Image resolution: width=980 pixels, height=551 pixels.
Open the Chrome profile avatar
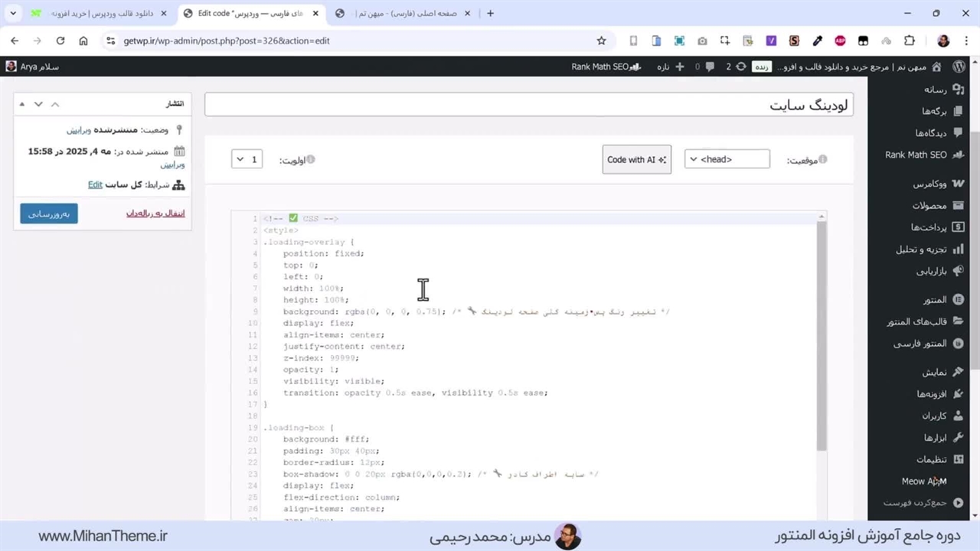(943, 41)
